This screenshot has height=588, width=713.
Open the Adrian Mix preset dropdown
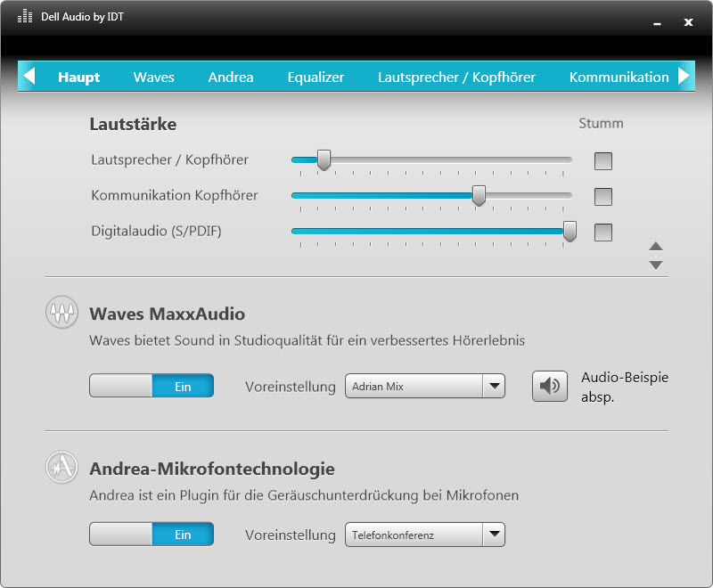[425, 386]
